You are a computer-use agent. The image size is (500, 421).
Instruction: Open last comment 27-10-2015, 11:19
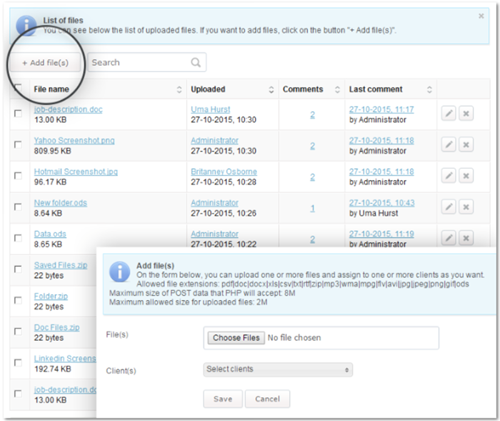(381, 234)
